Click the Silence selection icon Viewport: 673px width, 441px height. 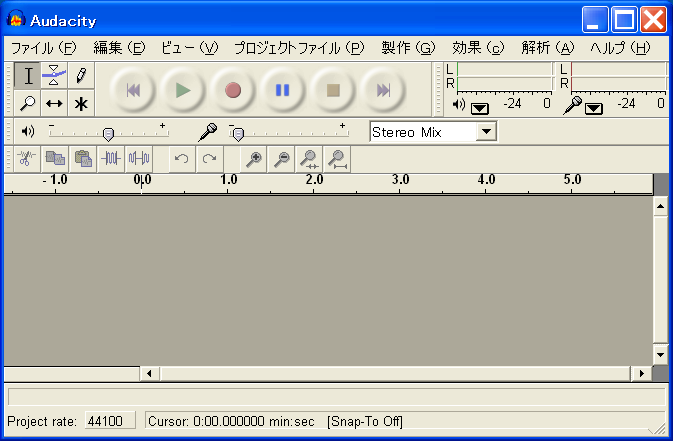click(139, 159)
